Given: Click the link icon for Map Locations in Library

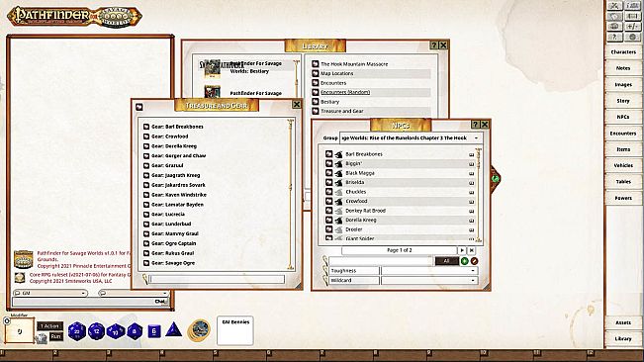Looking at the screenshot, I should point(315,73).
